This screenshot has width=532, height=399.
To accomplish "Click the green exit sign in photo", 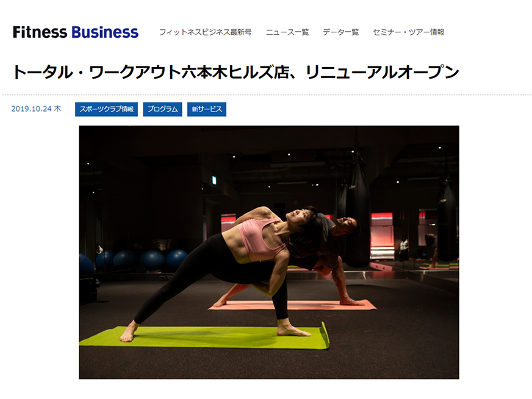I will tap(214, 180).
